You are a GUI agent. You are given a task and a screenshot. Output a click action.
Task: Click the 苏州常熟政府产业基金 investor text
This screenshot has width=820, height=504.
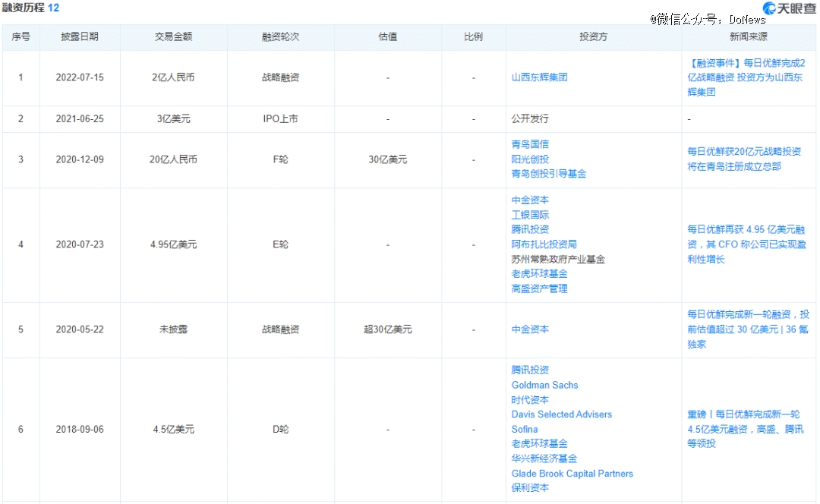pyautogui.click(x=558, y=260)
